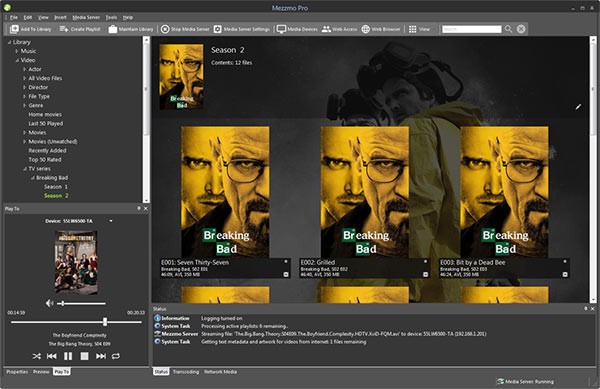Toggle shuffle playback
Image resolution: width=600 pixels, height=389 pixels.
tap(36, 356)
